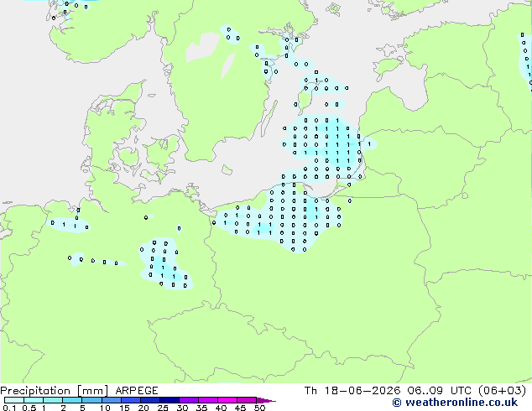Click the '35' legend scale label
532x411 pixels.
tap(201, 408)
